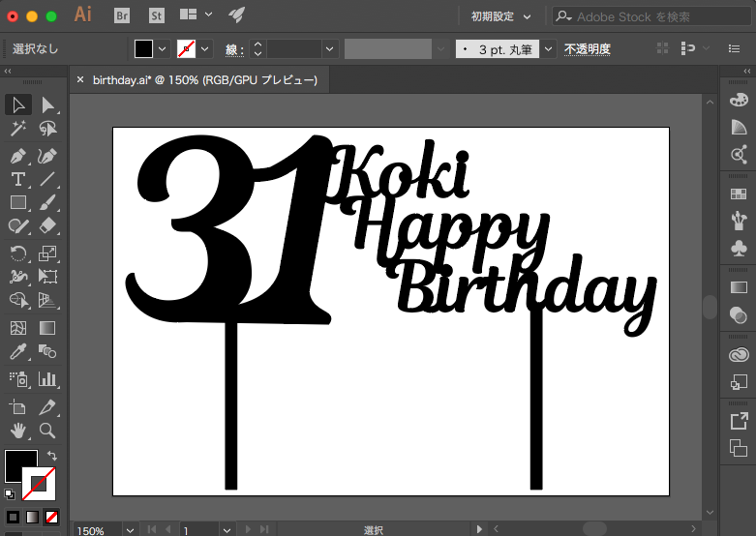Open the Color panel icon

[739, 101]
